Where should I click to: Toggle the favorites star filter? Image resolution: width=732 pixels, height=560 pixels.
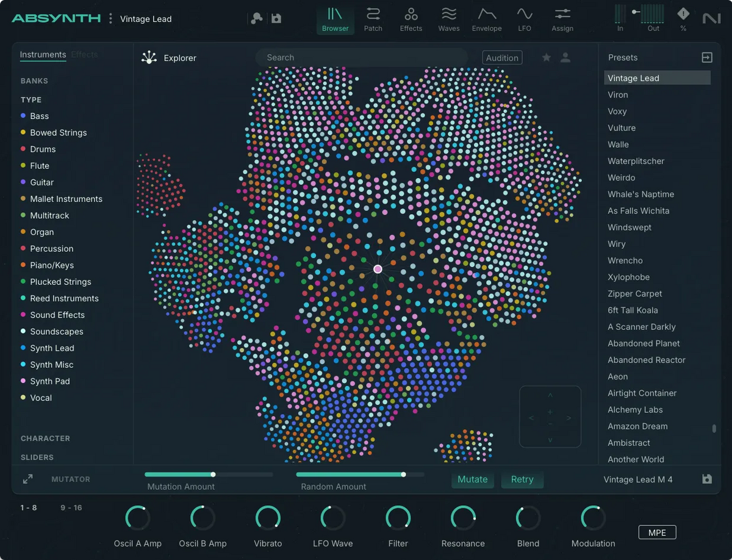tap(546, 57)
